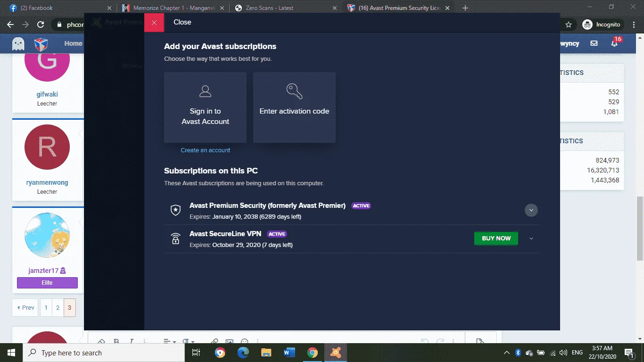Check battery status in the tray

click(540, 353)
